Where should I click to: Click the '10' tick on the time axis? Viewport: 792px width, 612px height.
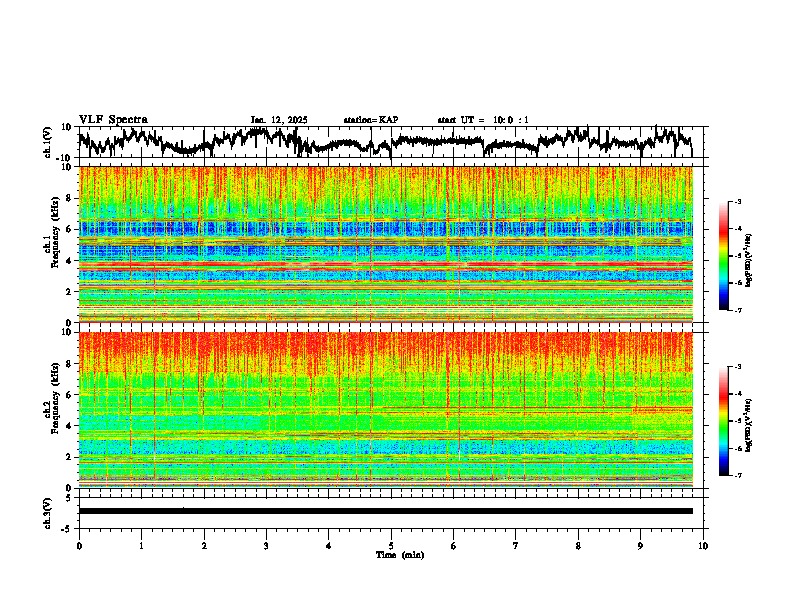point(703,546)
